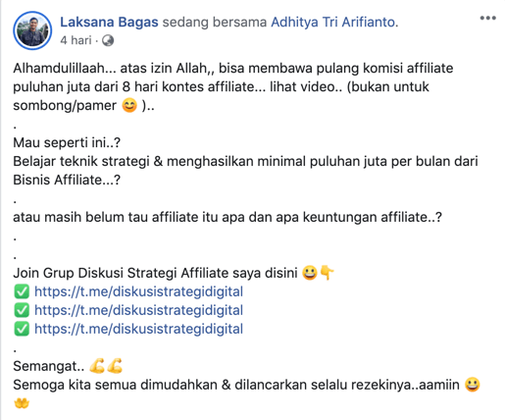Viewport: 505px width, 420px height.
Task: Open the second t.me/diskusistrategidigital link
Action: [x=138, y=310]
